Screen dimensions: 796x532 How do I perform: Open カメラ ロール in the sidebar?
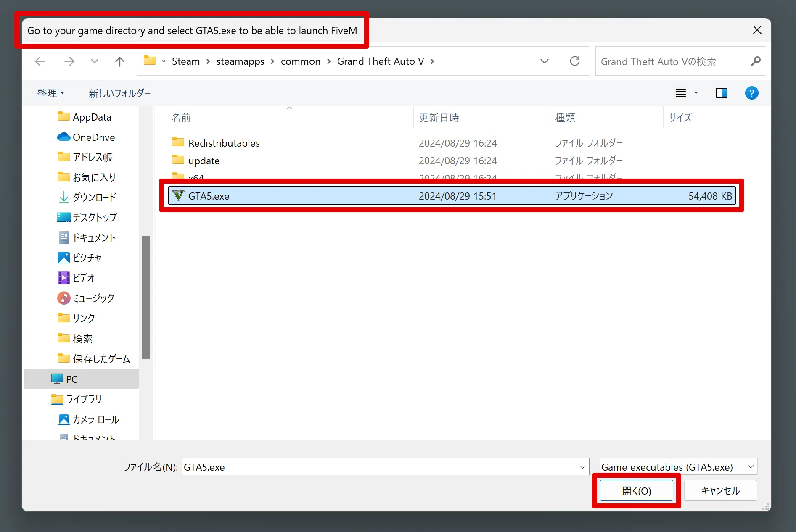point(88,419)
